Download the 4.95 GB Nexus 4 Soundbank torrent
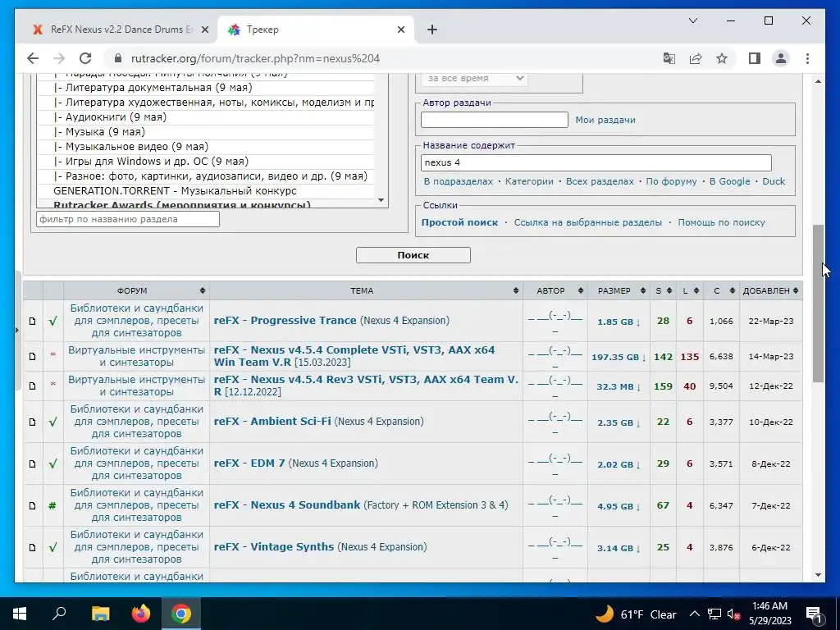This screenshot has width=840, height=630. click(x=619, y=505)
